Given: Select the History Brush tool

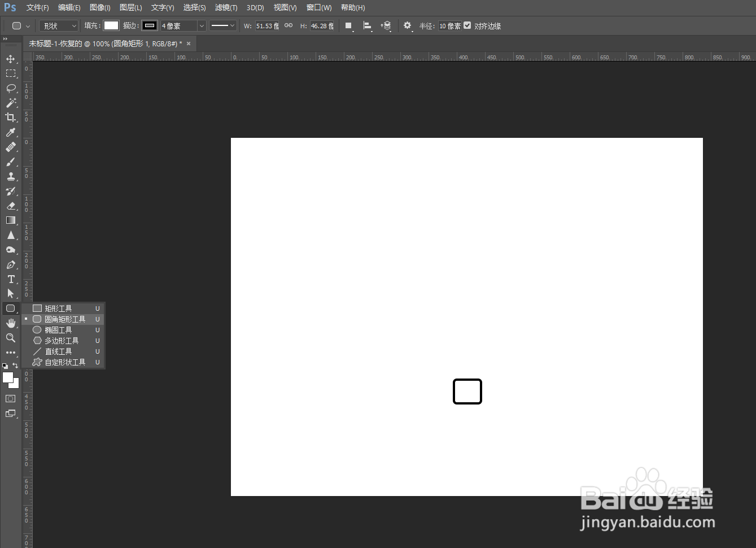Looking at the screenshot, I should click(11, 191).
